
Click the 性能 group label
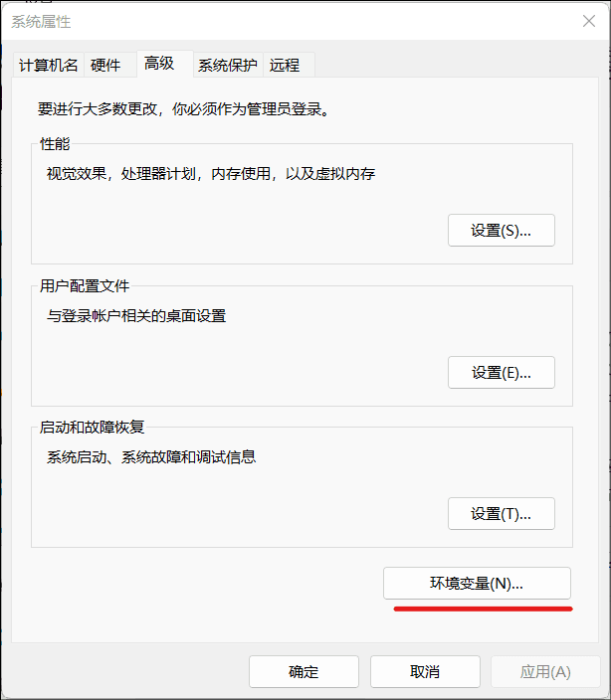point(55,144)
